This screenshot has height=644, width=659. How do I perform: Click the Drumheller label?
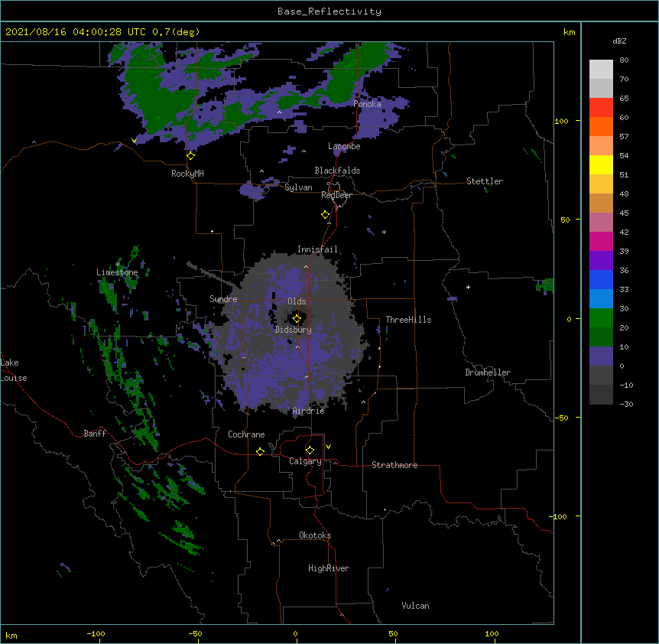[x=488, y=372]
